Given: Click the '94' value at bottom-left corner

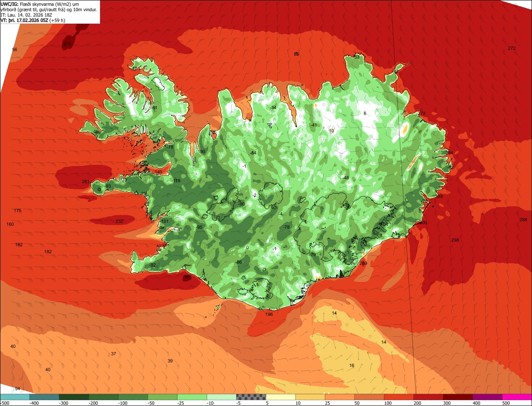Looking at the screenshot, I should pyautogui.click(x=17, y=389).
